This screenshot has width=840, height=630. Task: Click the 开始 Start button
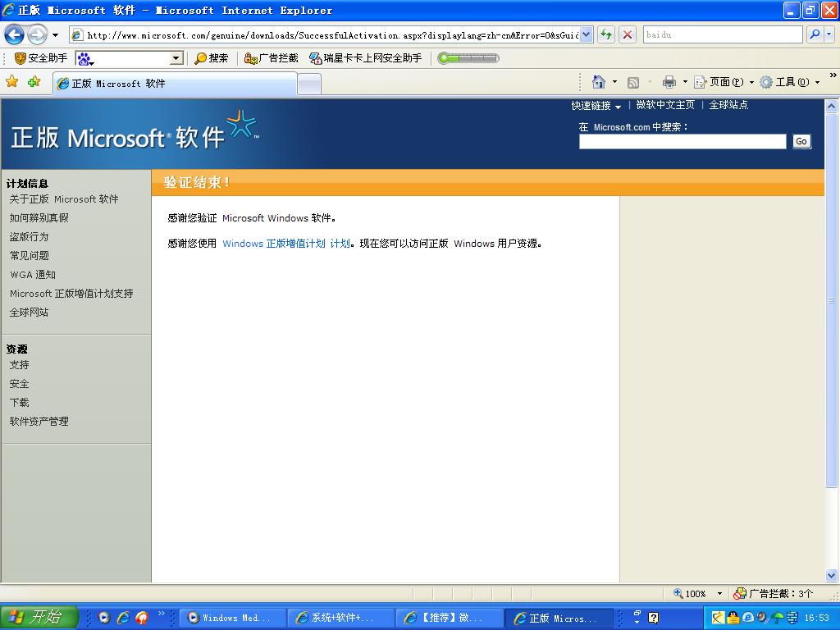point(39,618)
